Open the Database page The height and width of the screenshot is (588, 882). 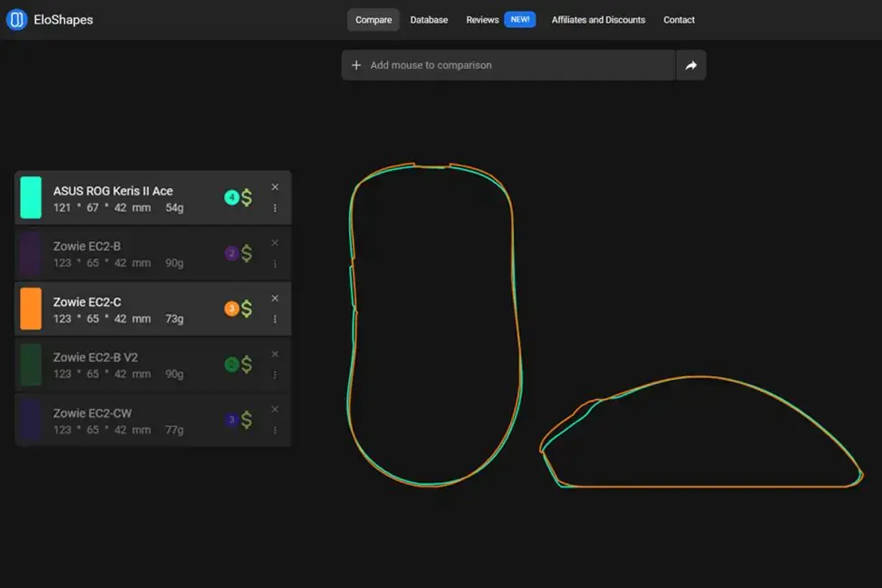click(429, 20)
